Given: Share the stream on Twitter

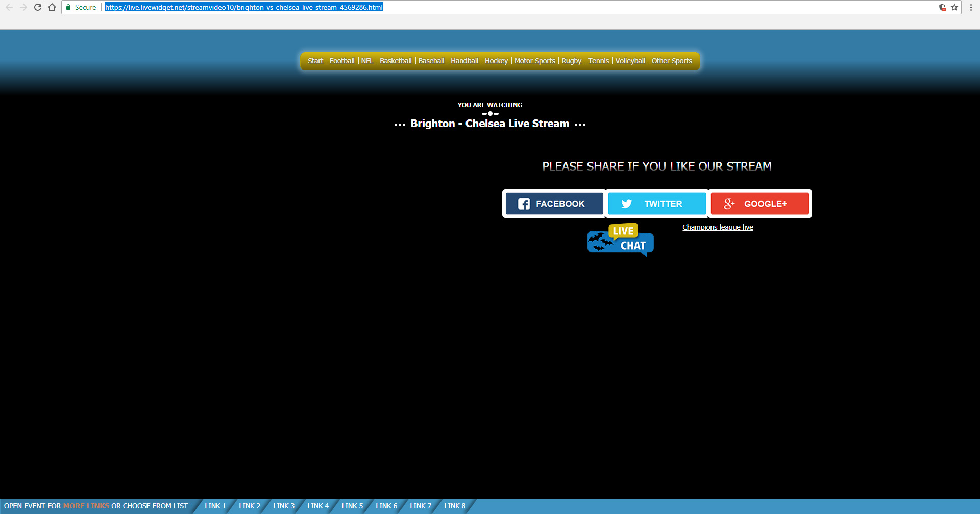Looking at the screenshot, I should [x=657, y=204].
